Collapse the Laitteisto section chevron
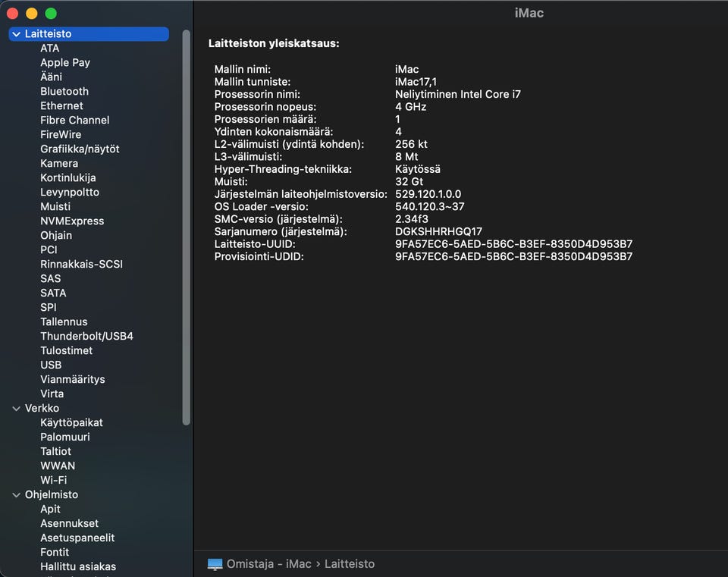 click(16, 34)
